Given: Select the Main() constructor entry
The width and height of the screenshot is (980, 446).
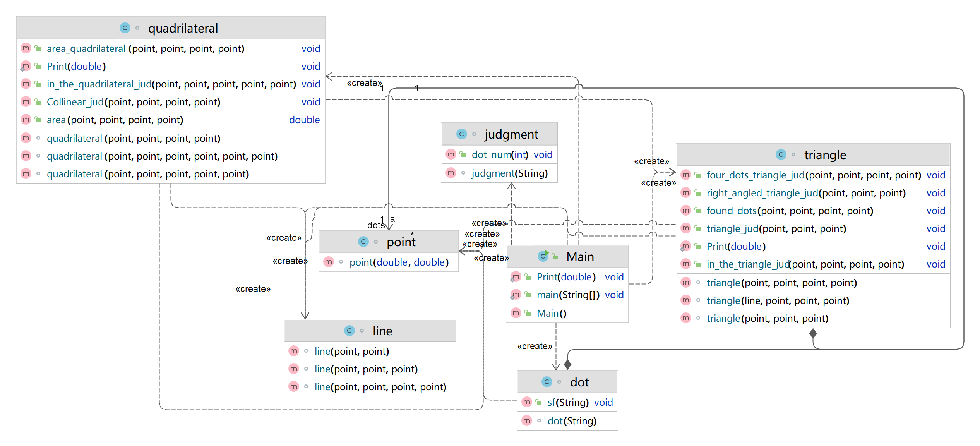Looking at the screenshot, I should click(551, 313).
